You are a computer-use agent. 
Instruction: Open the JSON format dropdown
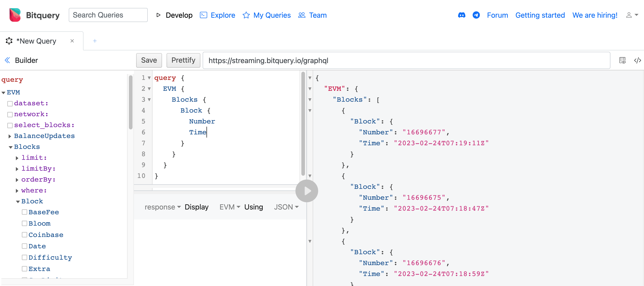click(x=286, y=207)
